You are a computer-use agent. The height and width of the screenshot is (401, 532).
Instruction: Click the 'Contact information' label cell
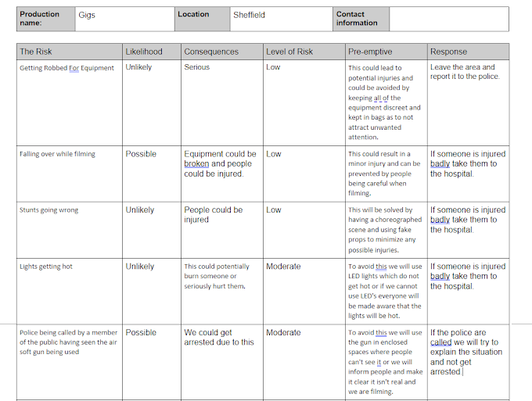click(x=361, y=19)
